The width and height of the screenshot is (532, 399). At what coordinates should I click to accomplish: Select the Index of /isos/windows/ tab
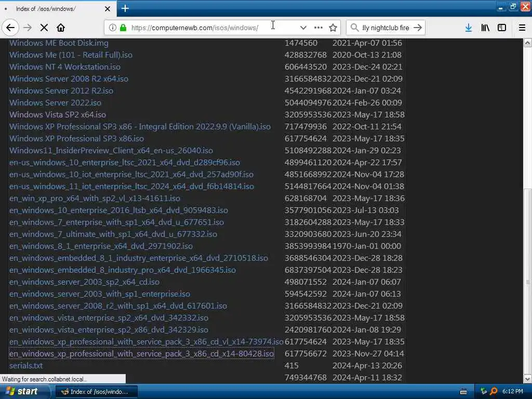coord(58,8)
